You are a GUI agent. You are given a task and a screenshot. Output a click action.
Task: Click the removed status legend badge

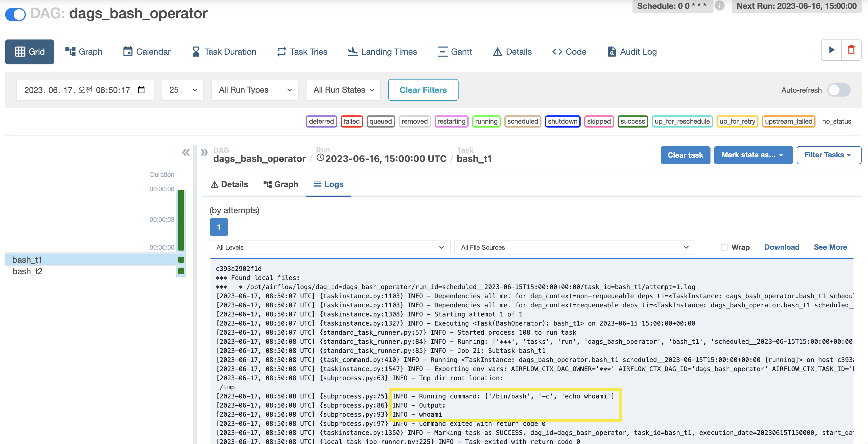[x=415, y=121]
